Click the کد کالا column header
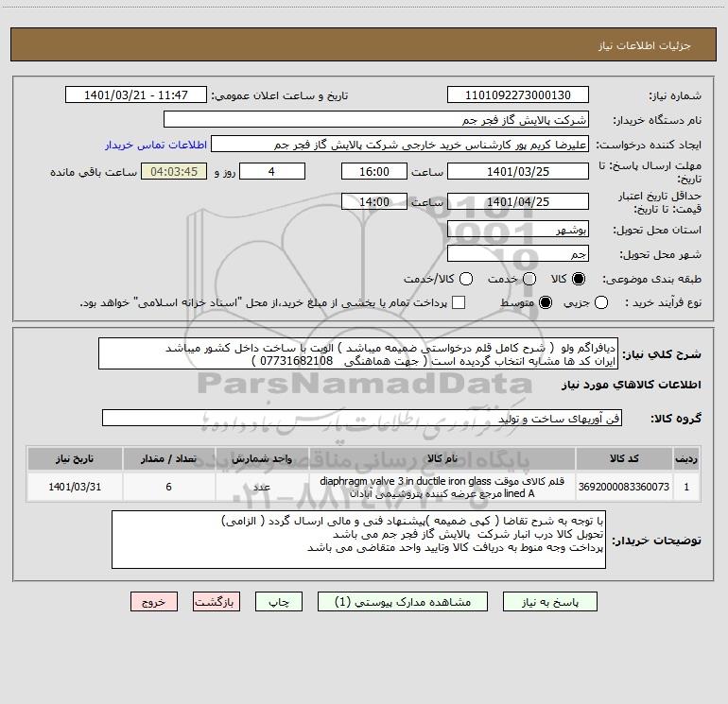This screenshot has width=728, height=704. (624, 459)
